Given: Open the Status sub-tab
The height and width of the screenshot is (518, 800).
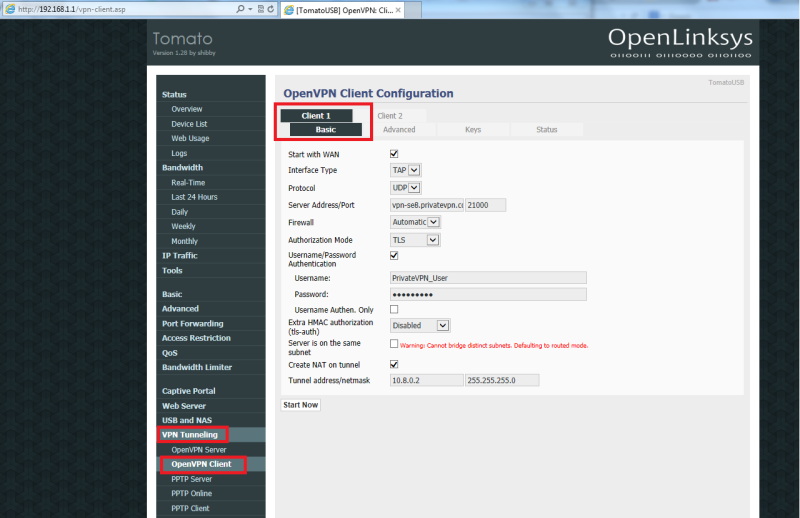Looking at the screenshot, I should coord(546,130).
